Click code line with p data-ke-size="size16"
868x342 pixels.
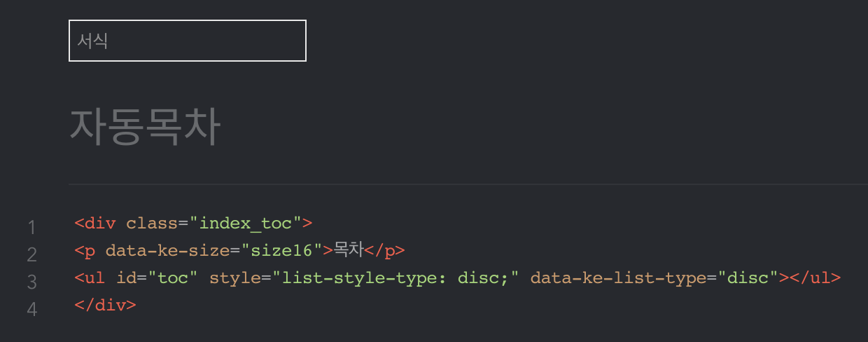pos(239,250)
